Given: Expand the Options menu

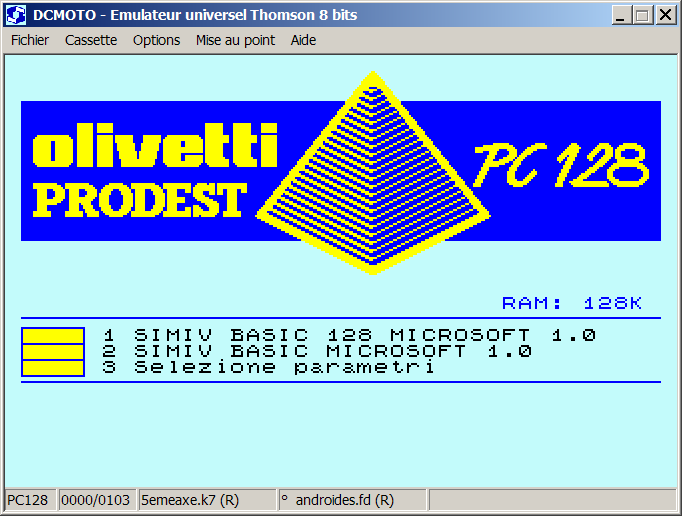Looking at the screenshot, I should [x=156, y=40].
